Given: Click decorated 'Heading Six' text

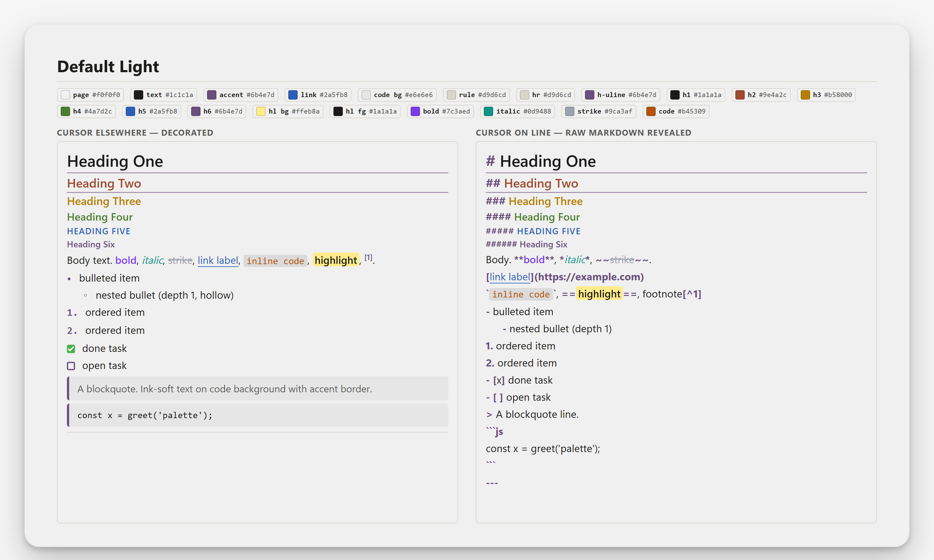Looking at the screenshot, I should [91, 245].
